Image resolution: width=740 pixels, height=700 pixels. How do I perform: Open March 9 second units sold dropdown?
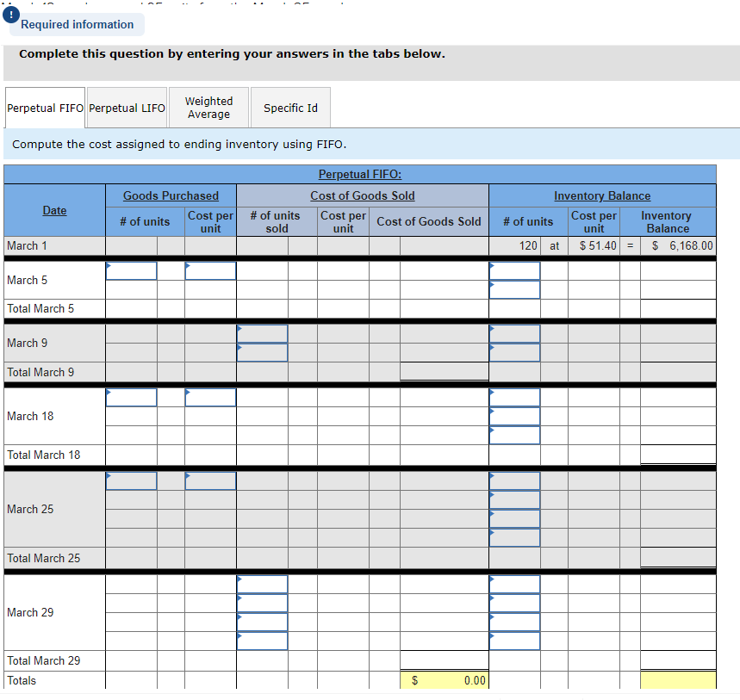[263, 353]
